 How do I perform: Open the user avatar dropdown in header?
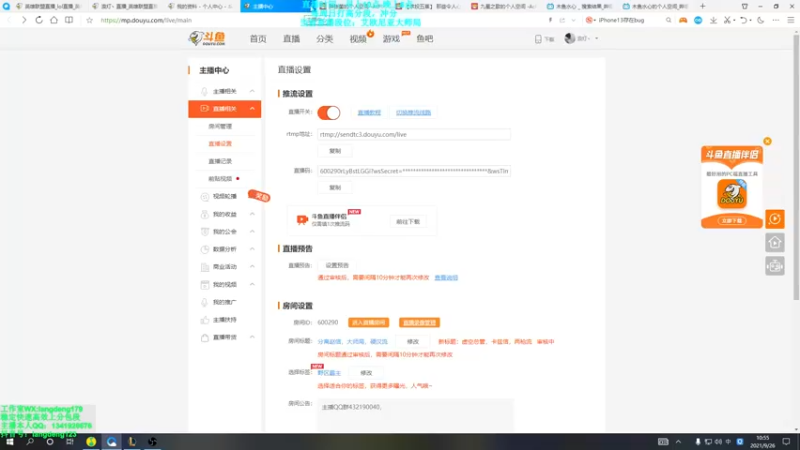click(581, 39)
